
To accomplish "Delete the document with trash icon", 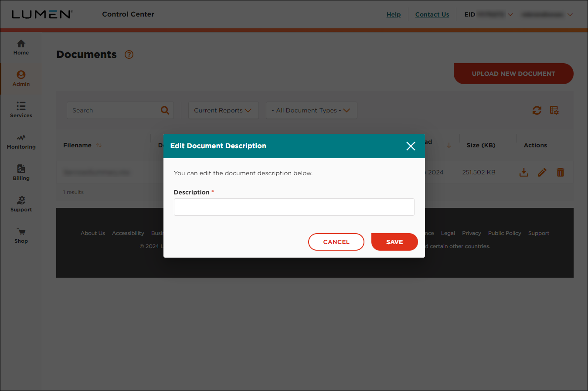I will (x=561, y=172).
